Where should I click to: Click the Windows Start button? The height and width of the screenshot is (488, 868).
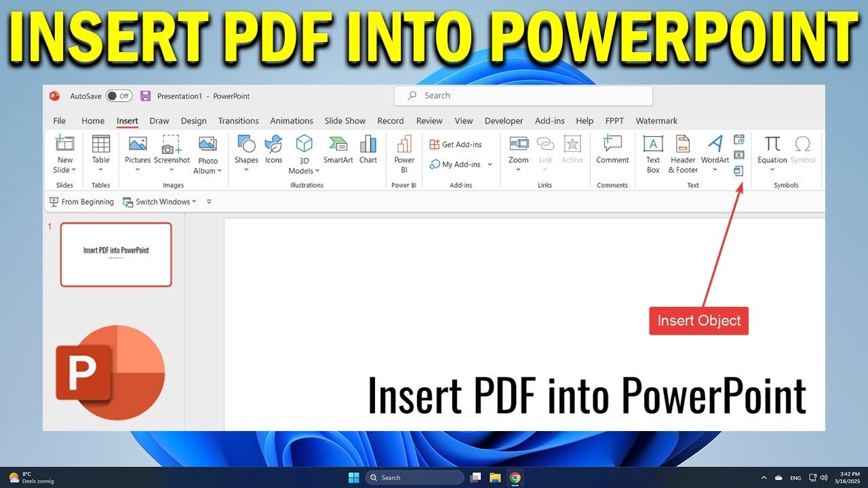(354, 477)
